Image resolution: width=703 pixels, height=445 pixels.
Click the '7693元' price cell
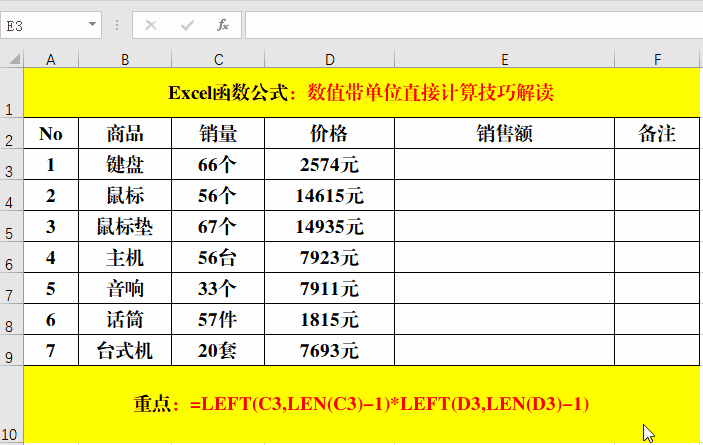coord(330,350)
